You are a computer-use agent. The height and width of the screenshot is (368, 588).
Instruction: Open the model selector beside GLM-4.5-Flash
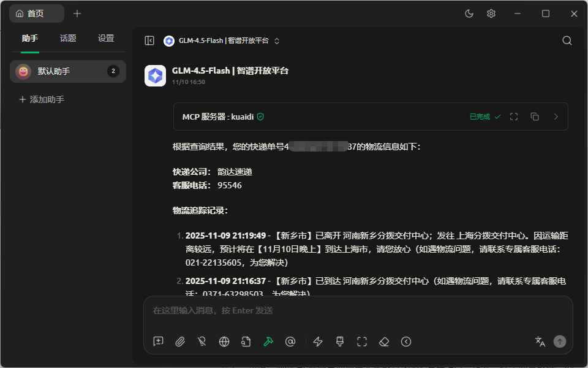pyautogui.click(x=276, y=40)
